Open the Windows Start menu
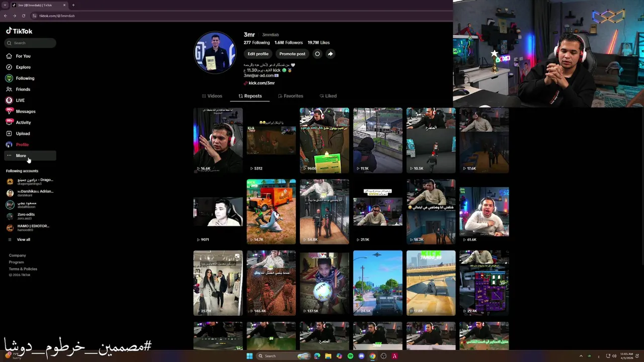 tap(250, 356)
